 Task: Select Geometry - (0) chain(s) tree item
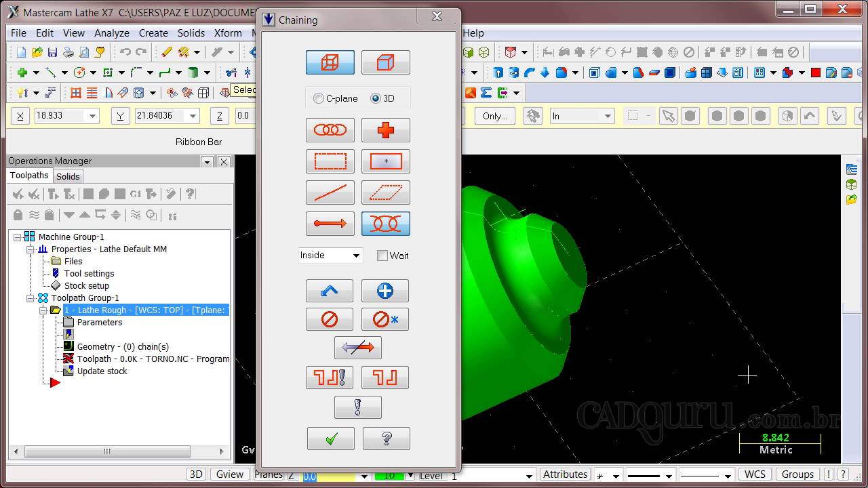pyautogui.click(x=123, y=346)
